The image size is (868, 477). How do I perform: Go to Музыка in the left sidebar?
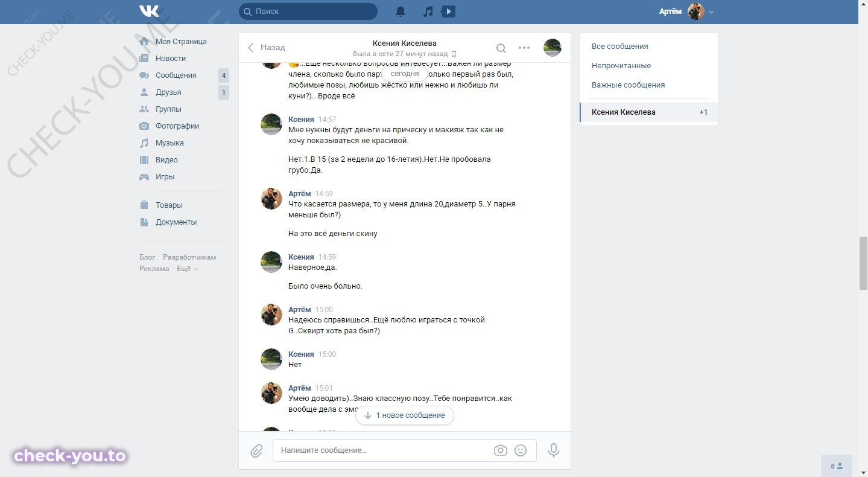[169, 143]
